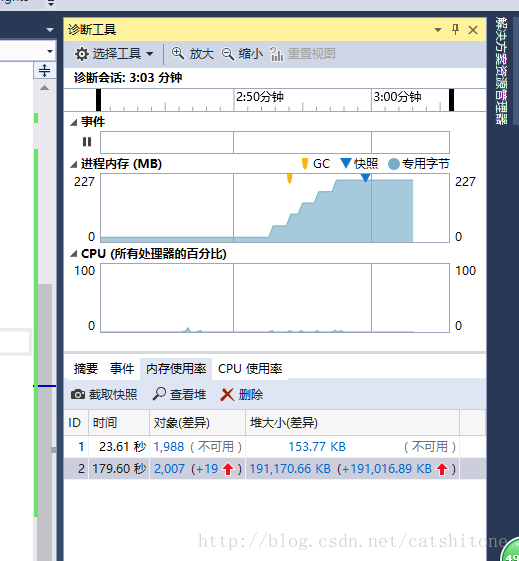This screenshot has height=561, width=519.
Task: Collapse the 事件 section triangle
Action: coord(74,123)
